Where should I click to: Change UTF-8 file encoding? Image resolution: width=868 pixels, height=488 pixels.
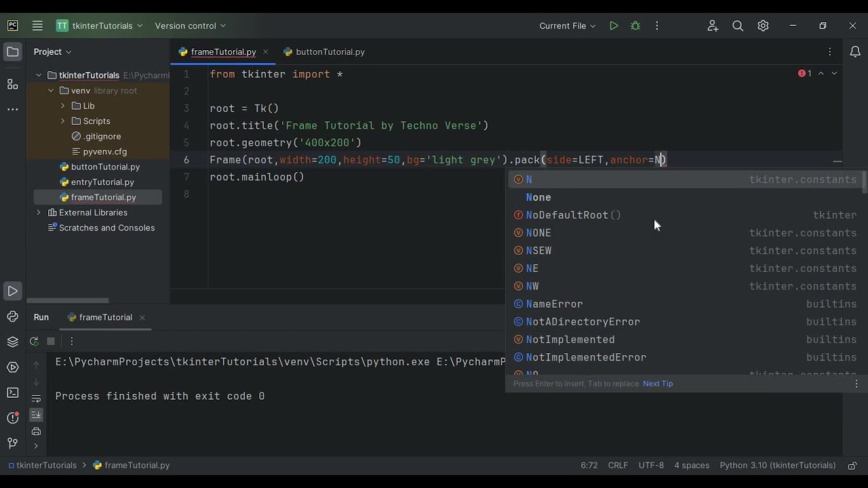pyautogui.click(x=651, y=466)
